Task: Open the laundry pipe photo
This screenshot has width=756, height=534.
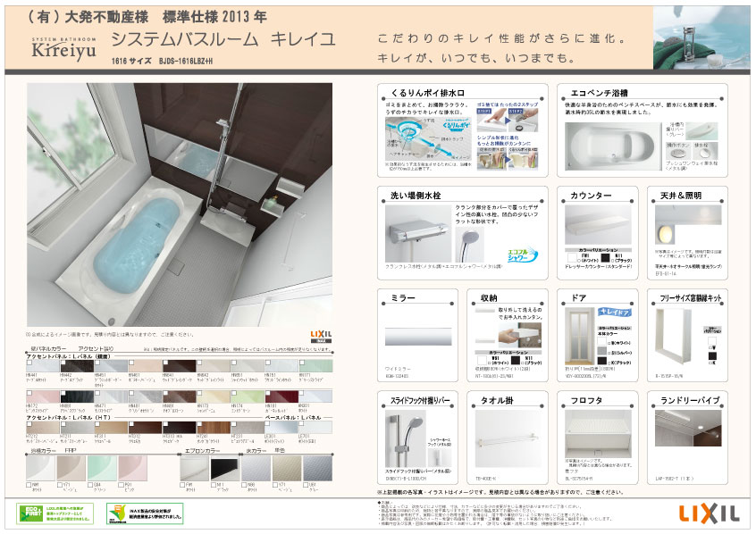Action: coord(688,428)
